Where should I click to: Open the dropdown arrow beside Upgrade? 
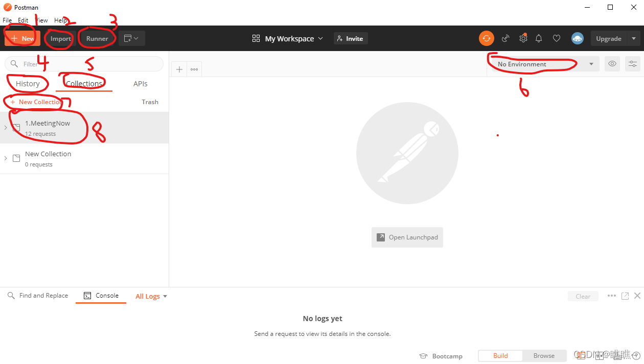click(x=634, y=38)
